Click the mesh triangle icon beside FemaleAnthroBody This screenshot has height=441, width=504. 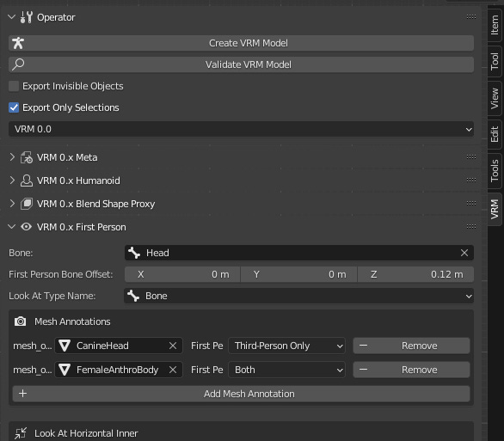65,370
